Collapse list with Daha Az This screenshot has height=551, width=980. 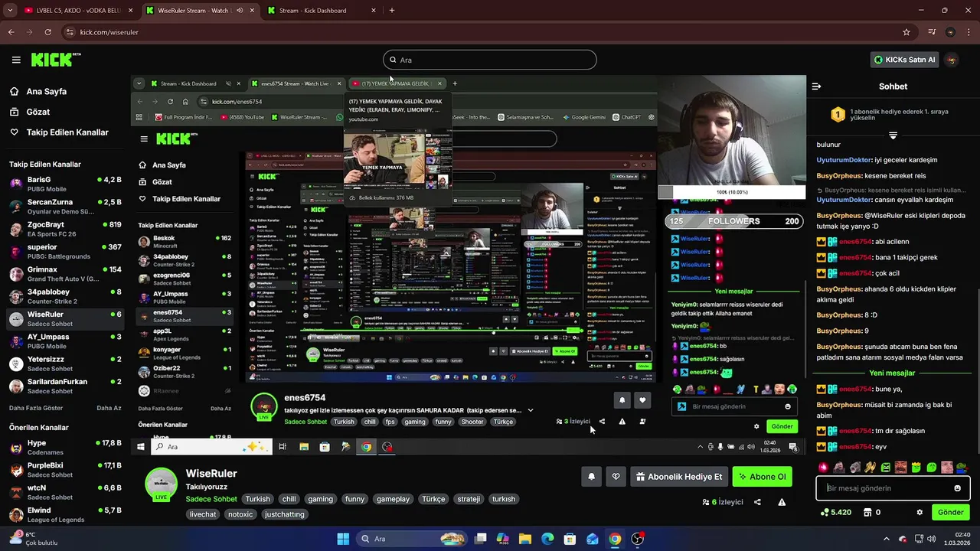coord(109,408)
